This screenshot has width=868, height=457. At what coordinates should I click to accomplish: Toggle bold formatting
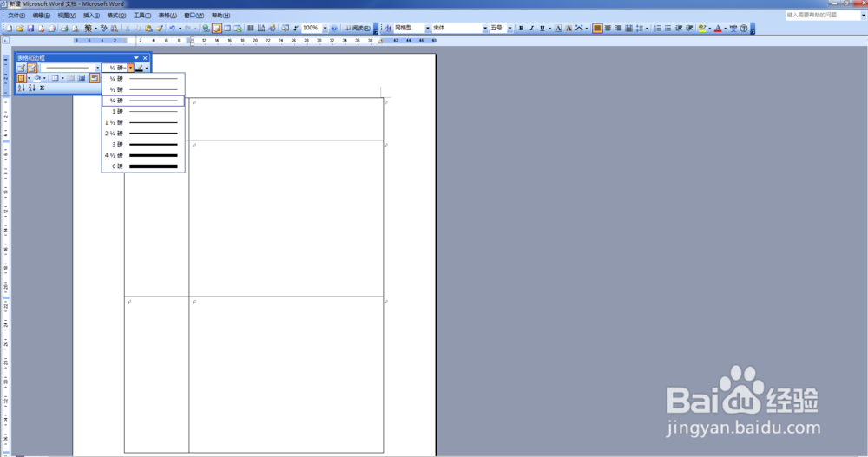[x=522, y=28]
